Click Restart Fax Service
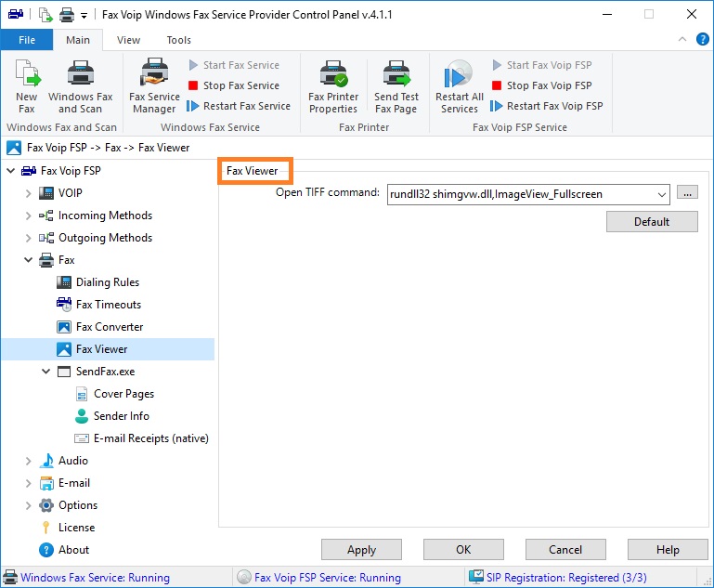The image size is (714, 588). coord(239,106)
